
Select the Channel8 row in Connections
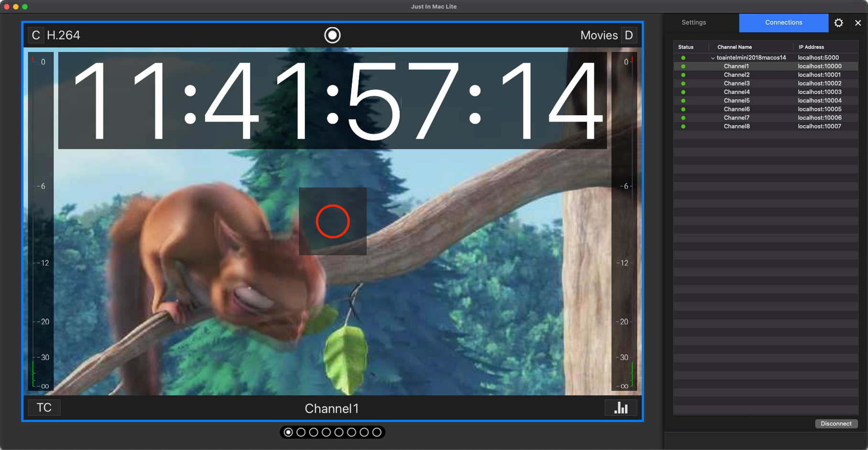[x=766, y=127]
